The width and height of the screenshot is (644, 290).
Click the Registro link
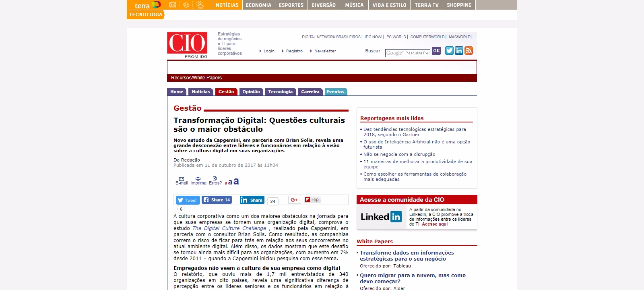tap(294, 51)
